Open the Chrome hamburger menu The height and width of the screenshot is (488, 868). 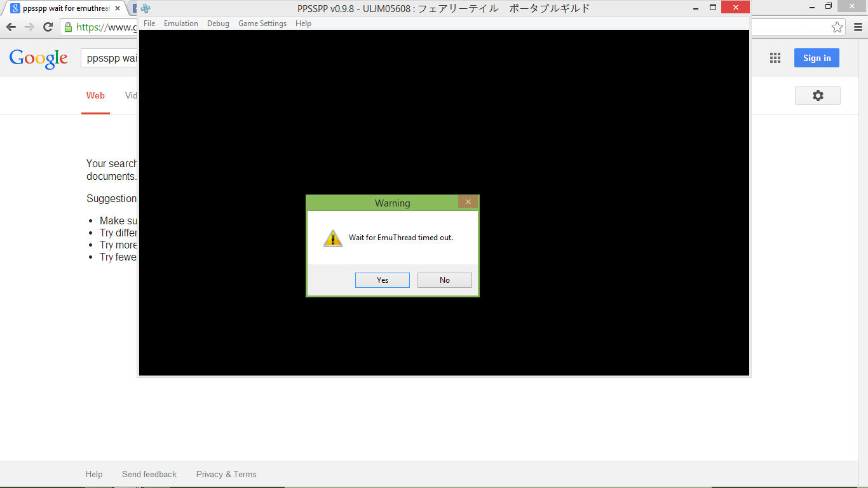[858, 27]
